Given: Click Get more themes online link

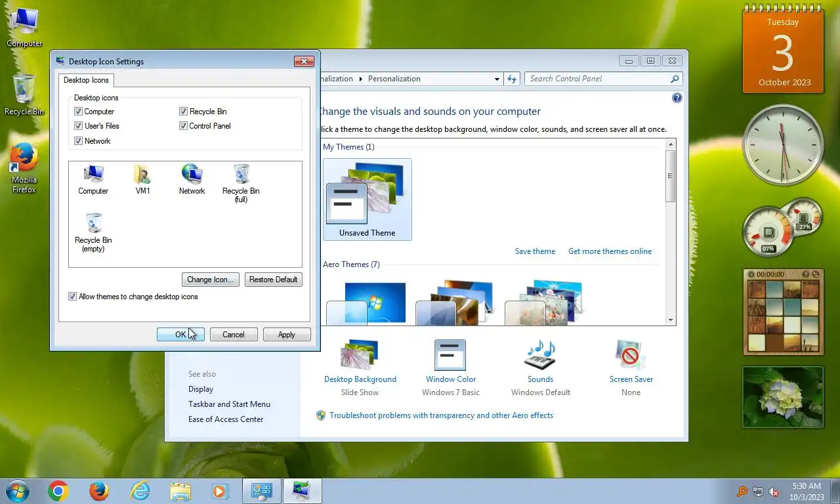Looking at the screenshot, I should point(610,251).
